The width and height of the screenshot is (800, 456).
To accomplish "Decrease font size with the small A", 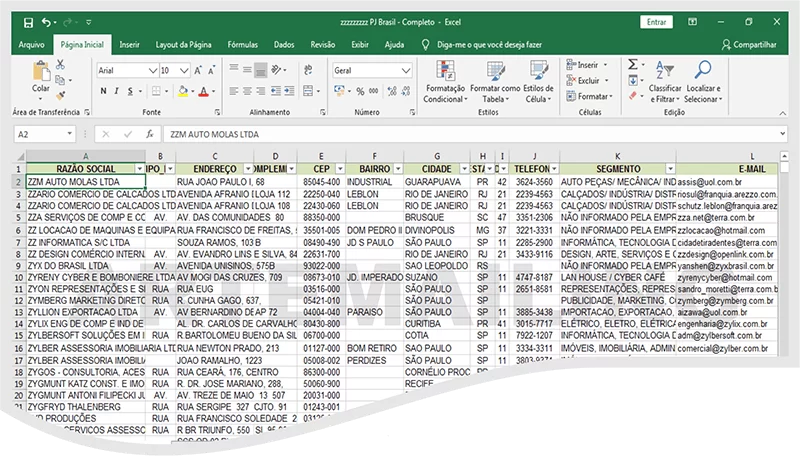I will pos(211,70).
